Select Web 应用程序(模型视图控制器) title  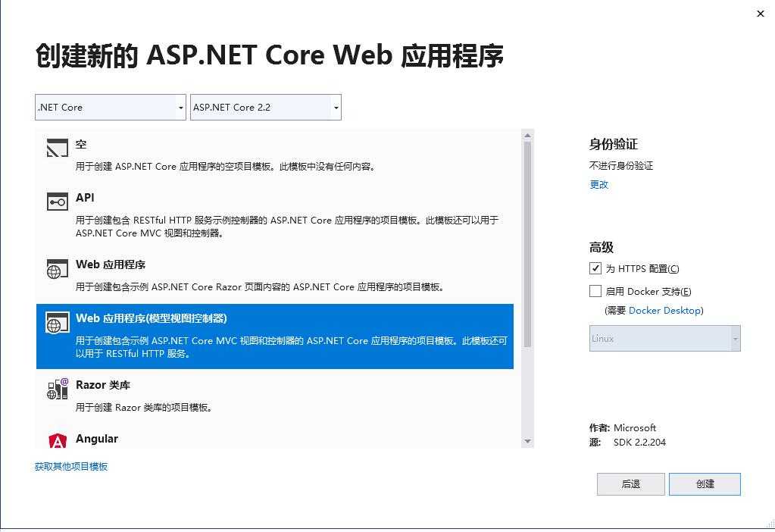(x=152, y=318)
